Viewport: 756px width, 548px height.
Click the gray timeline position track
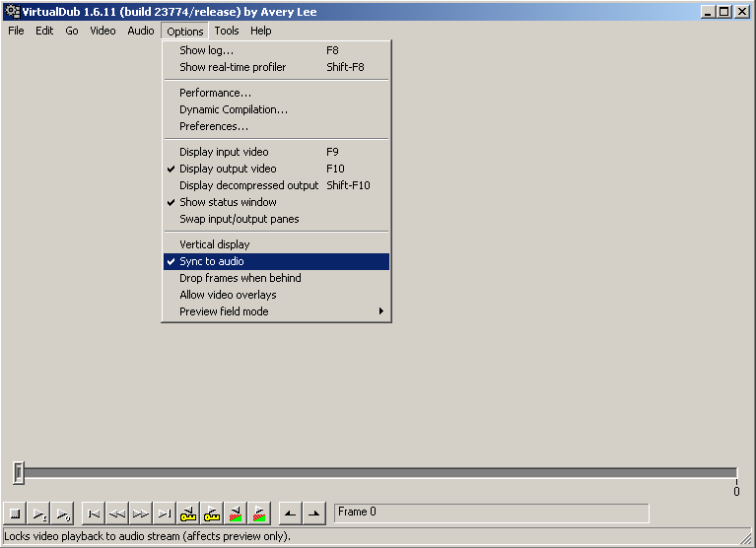(380, 473)
